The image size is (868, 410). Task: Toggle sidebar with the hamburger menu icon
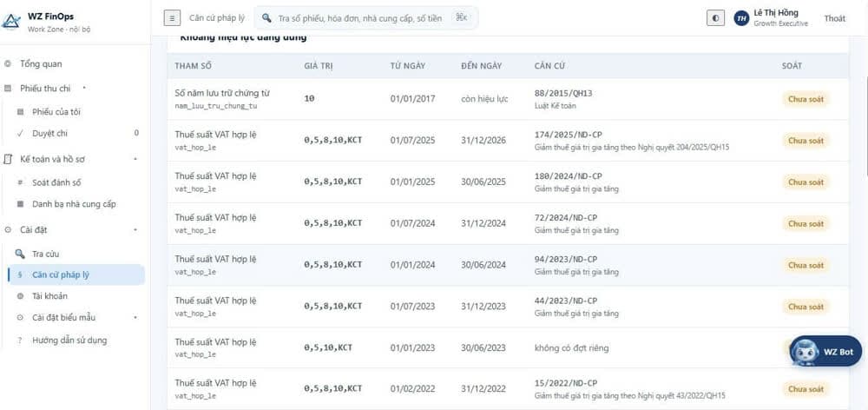pos(172,18)
